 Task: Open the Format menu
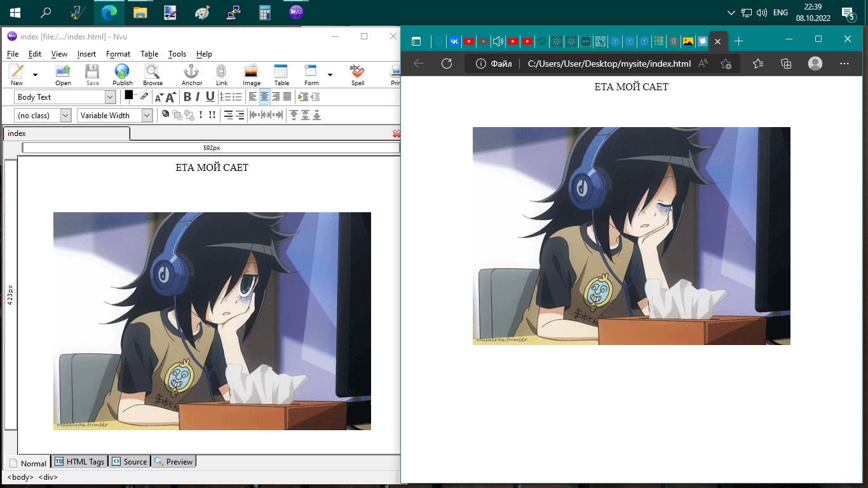pos(118,54)
